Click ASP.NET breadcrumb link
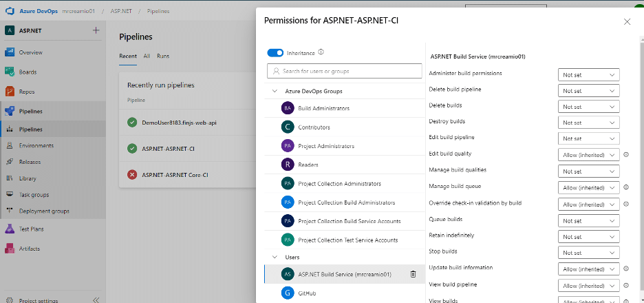The width and height of the screenshot is (644, 303). click(x=121, y=11)
